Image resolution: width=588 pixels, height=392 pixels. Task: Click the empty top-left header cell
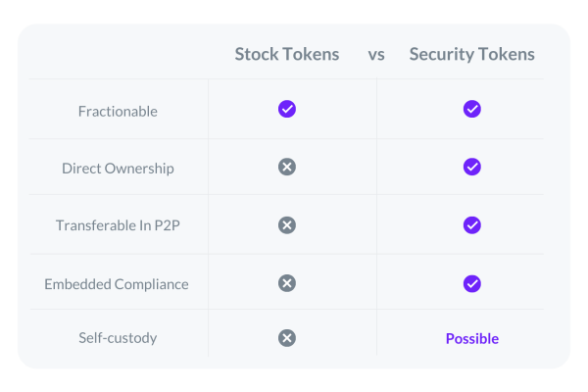119,53
